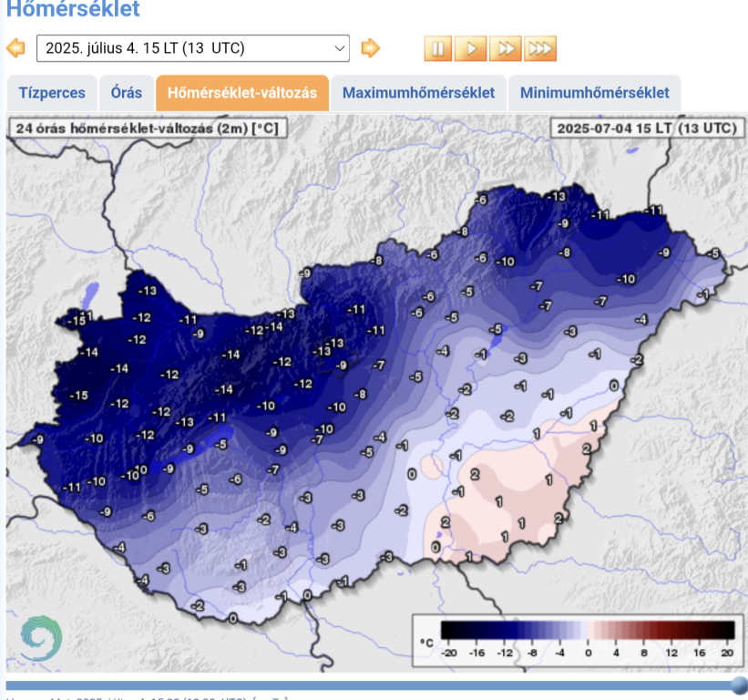
Task: Click the right arrow for next time step
Action: (370, 48)
